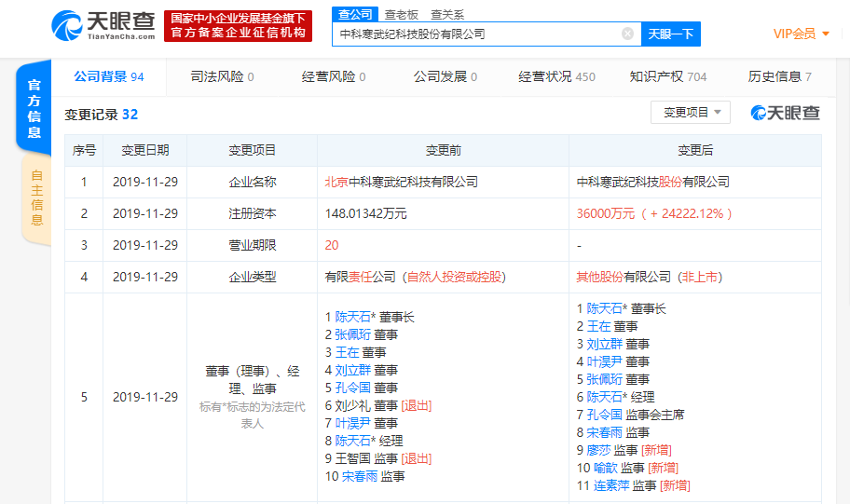Select the 官方信息 side tab

[x=34, y=108]
